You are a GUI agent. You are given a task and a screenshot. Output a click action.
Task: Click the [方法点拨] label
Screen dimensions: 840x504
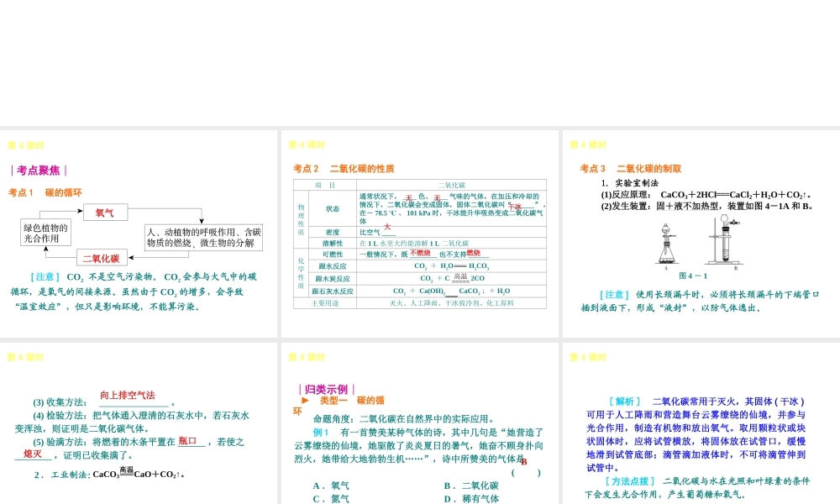pos(629,481)
